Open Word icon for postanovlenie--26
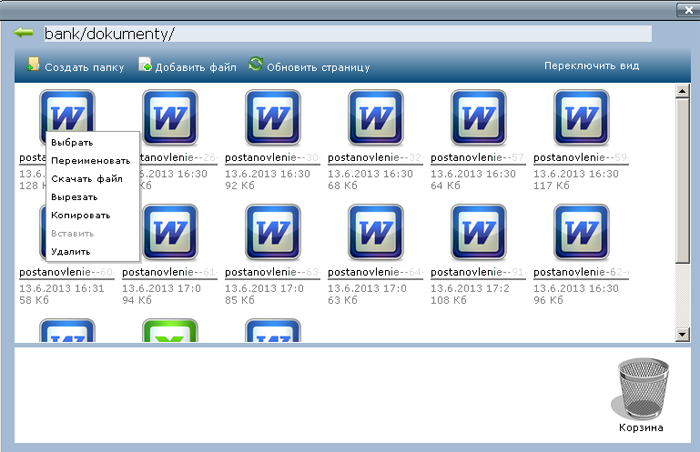The image size is (700, 452). coord(170,117)
